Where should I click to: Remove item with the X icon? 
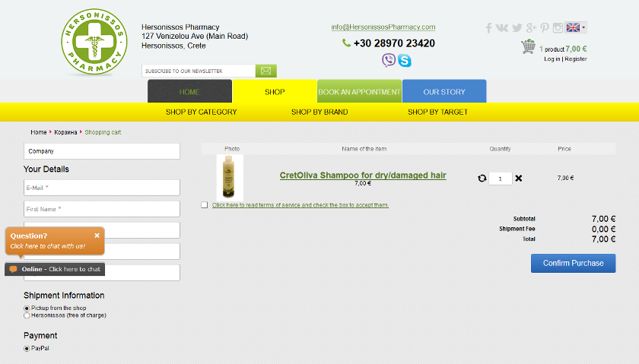tap(518, 179)
